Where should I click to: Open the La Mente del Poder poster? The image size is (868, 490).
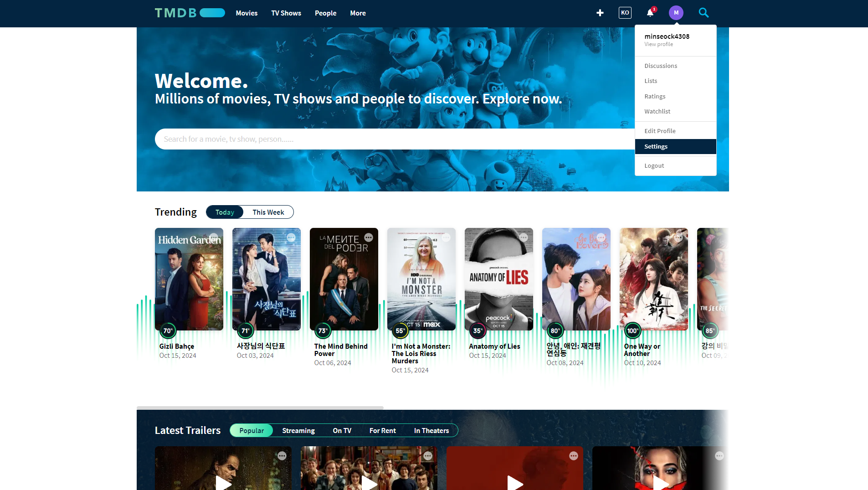344,279
